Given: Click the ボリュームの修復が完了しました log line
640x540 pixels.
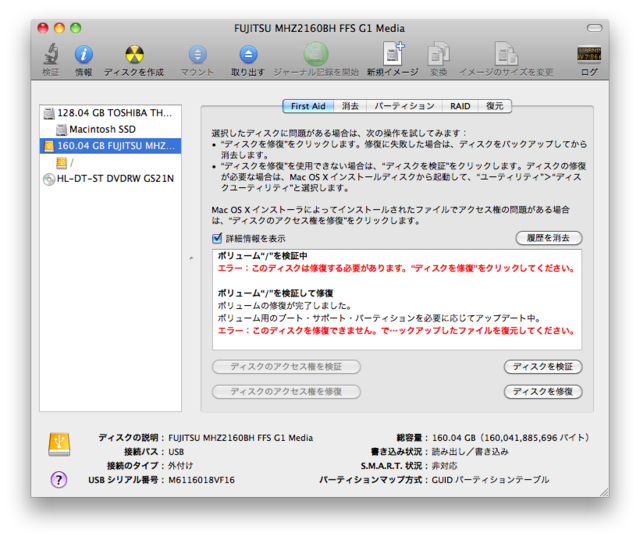Looking at the screenshot, I should (284, 306).
